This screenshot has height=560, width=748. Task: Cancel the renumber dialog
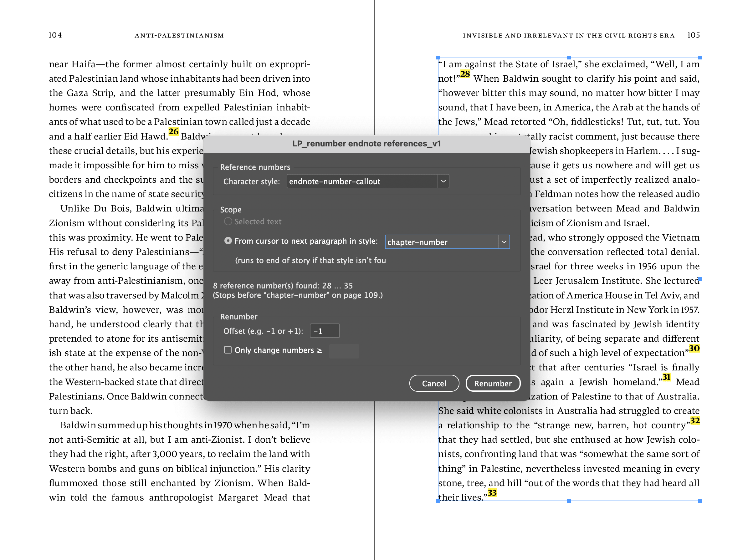click(434, 383)
